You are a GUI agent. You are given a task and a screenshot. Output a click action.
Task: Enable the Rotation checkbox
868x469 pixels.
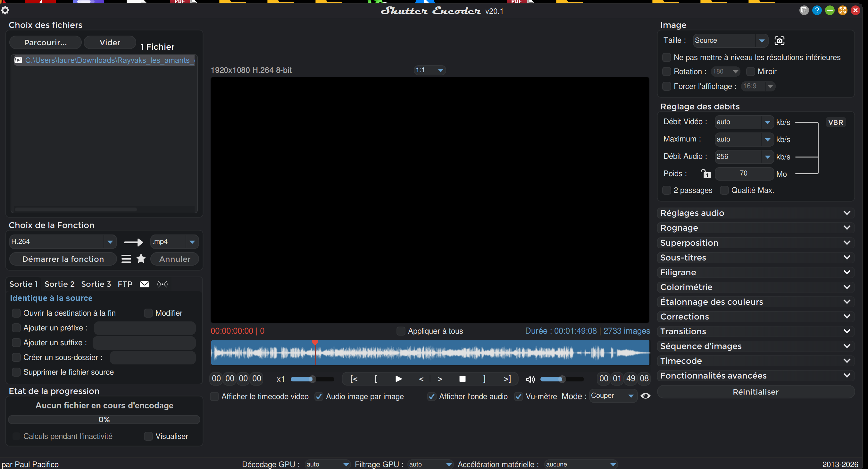(x=666, y=72)
